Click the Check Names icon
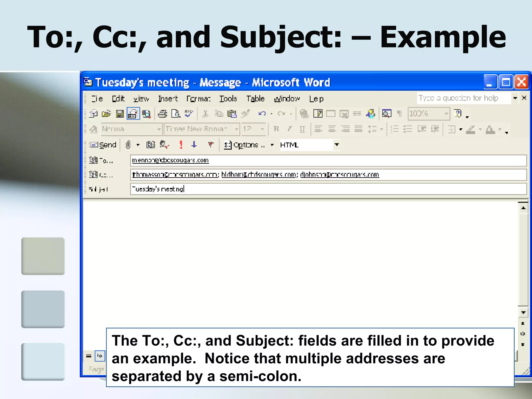Image resolution: width=532 pixels, height=399 pixels. 164,145
